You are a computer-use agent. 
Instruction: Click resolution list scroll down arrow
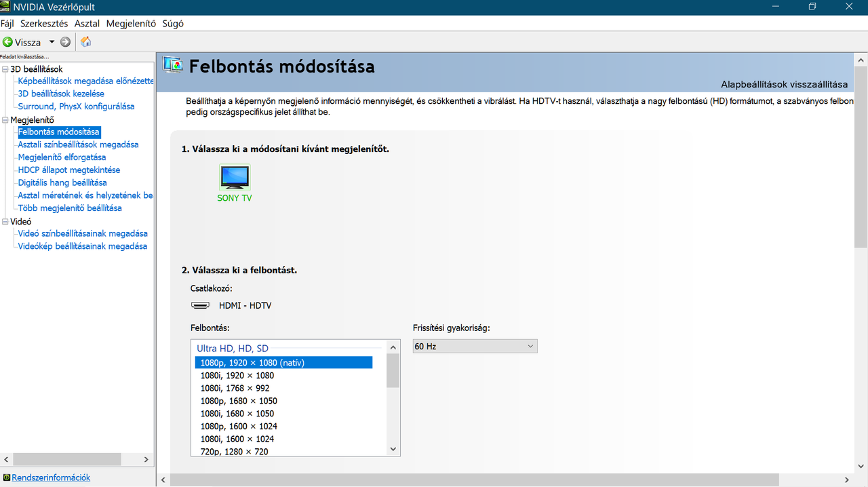[x=393, y=449]
